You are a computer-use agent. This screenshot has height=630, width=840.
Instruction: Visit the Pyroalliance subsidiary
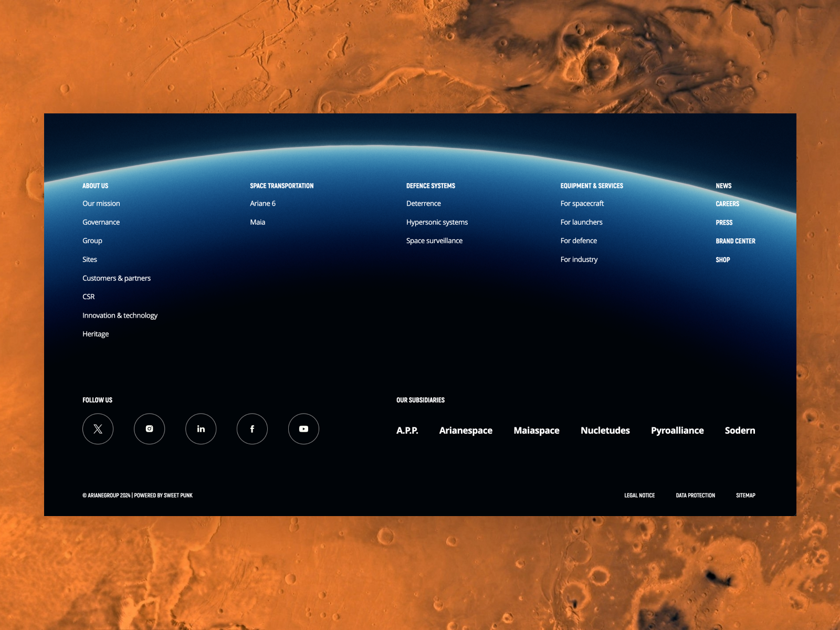(x=677, y=430)
